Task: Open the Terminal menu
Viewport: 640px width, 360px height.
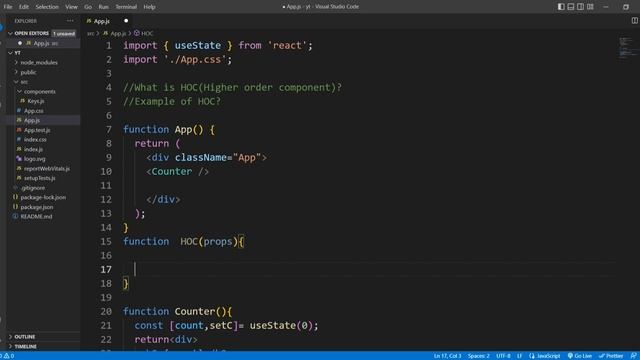Action: coord(126,7)
